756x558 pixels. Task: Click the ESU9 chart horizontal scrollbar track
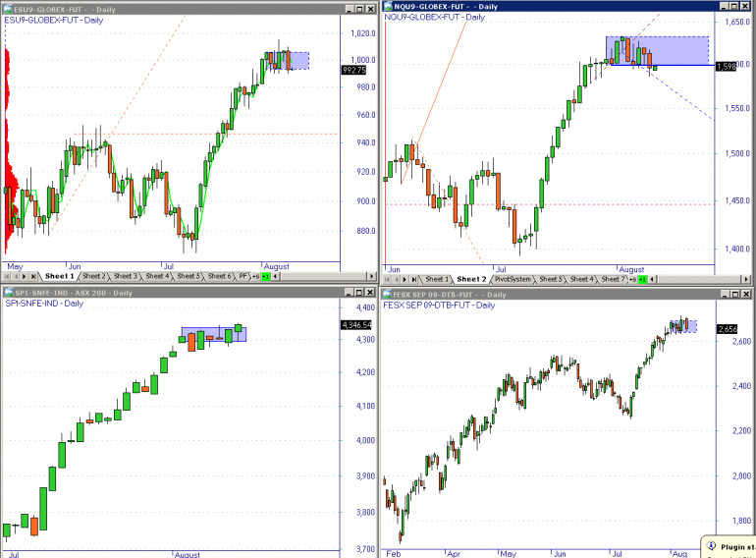click(x=323, y=276)
